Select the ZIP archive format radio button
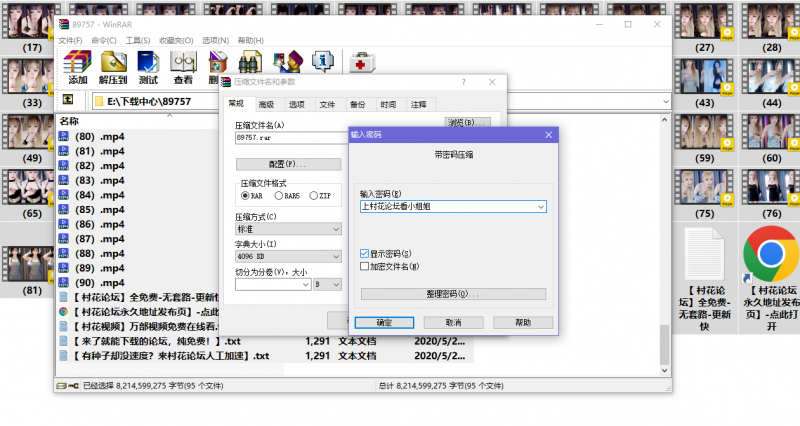Image resolution: width=800 pixels, height=426 pixels. point(314,196)
